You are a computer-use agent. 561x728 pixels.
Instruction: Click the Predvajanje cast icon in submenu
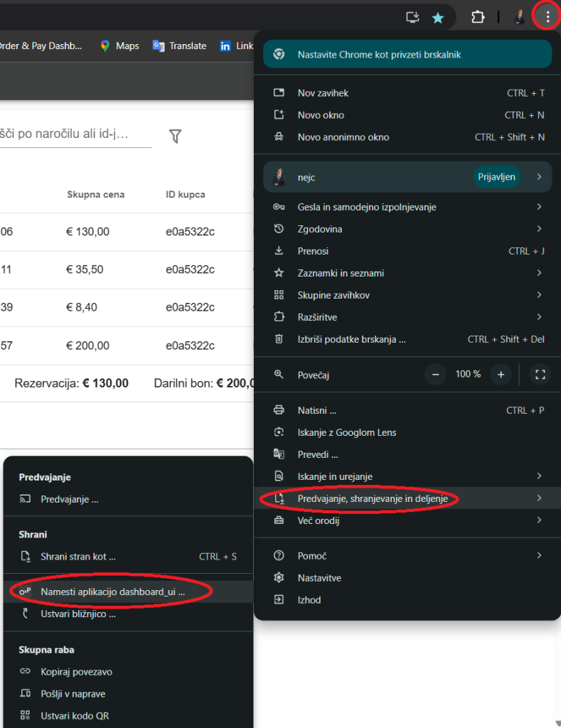pos(25,499)
